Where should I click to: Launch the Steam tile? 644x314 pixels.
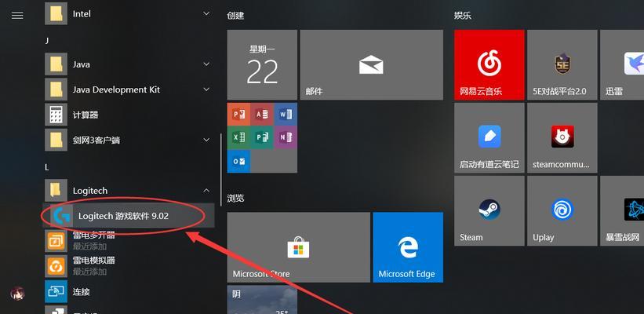pos(489,211)
